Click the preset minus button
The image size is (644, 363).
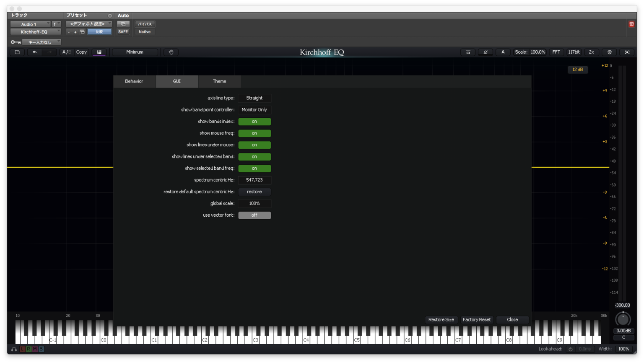(x=69, y=32)
